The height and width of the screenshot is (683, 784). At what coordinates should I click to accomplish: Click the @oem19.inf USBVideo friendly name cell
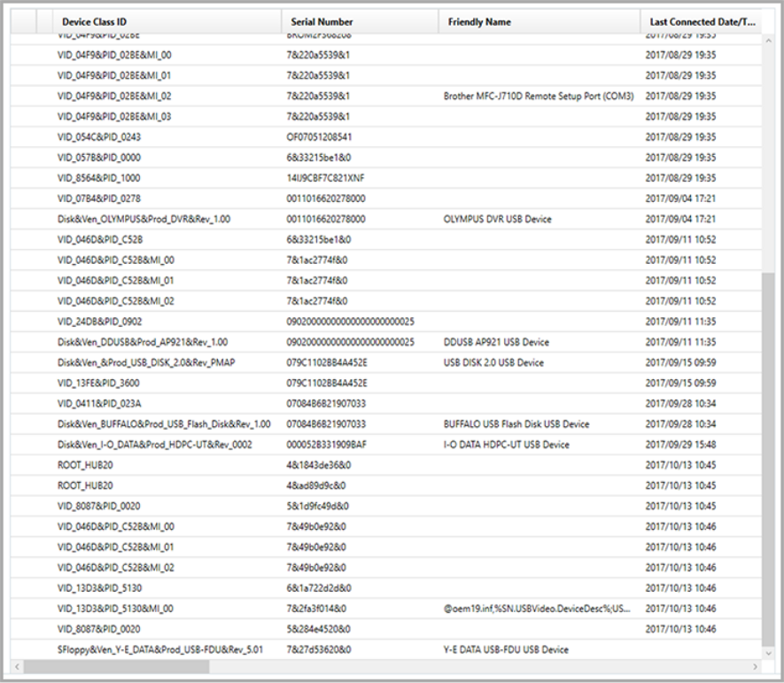(538, 609)
